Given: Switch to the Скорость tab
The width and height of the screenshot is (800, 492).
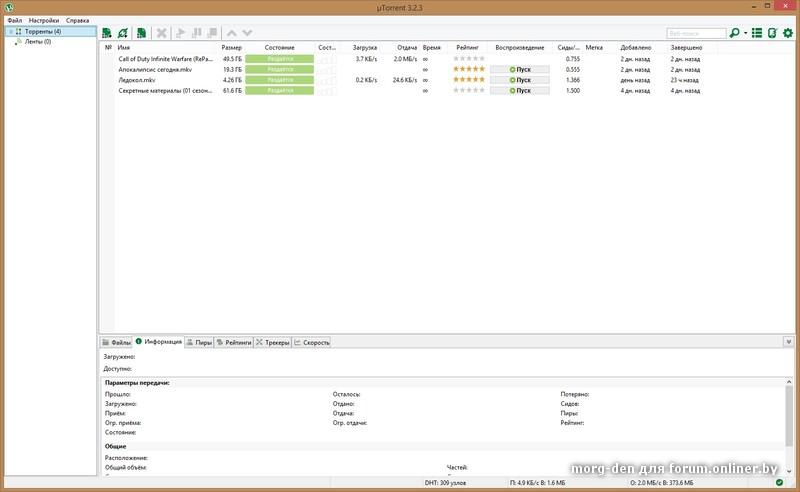Looking at the screenshot, I should (312, 342).
